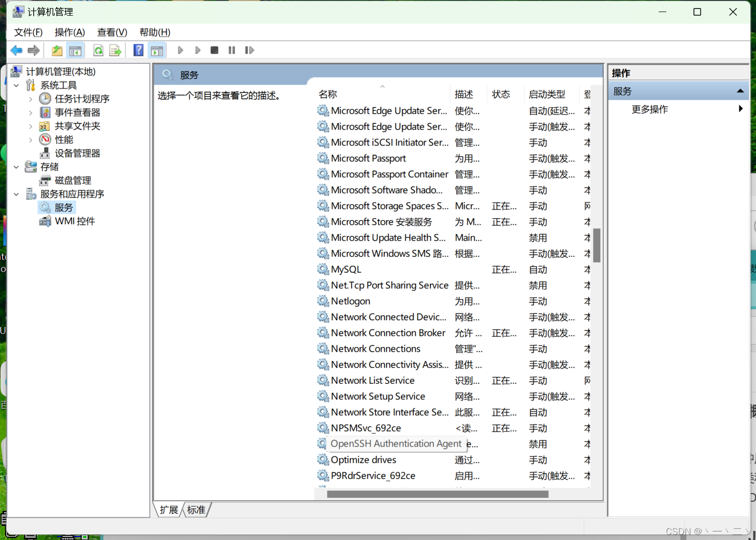Select Task Scheduler (任务计划程序) in tree

pos(82,99)
